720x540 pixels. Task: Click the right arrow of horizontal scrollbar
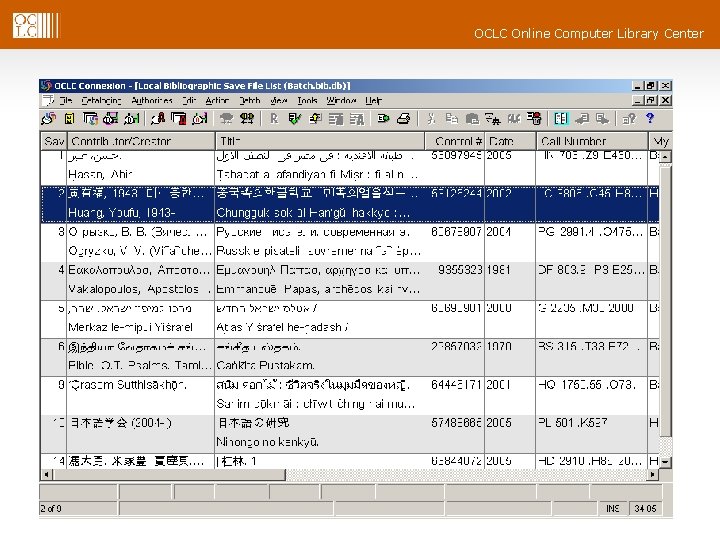click(x=652, y=474)
